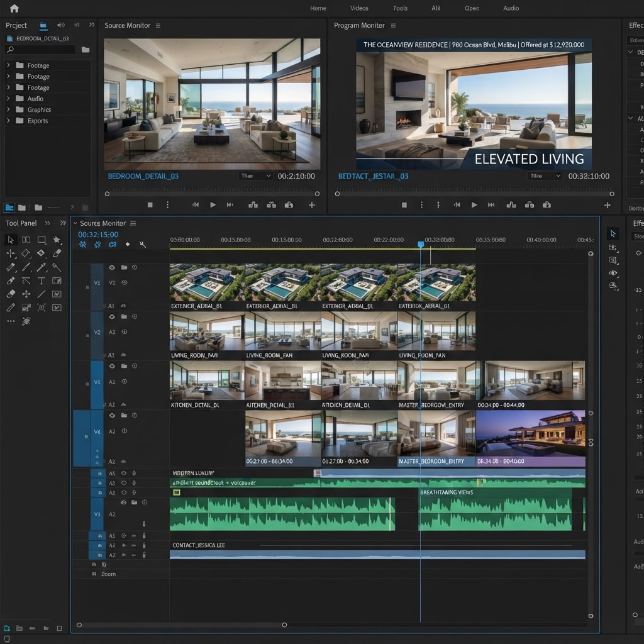
Task: Collapse the timeline panel chevron
Action: tap(75, 223)
